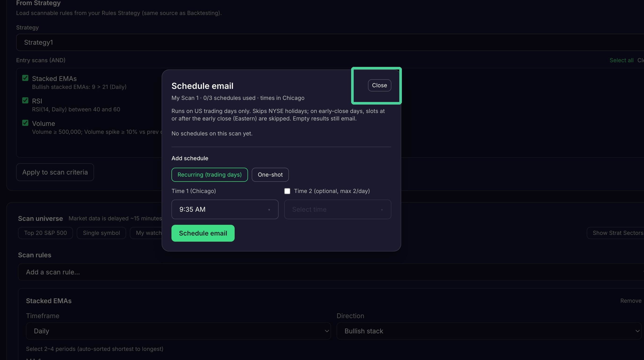
Task: Choose Top 20 S&P 500 universe
Action: [46, 233]
